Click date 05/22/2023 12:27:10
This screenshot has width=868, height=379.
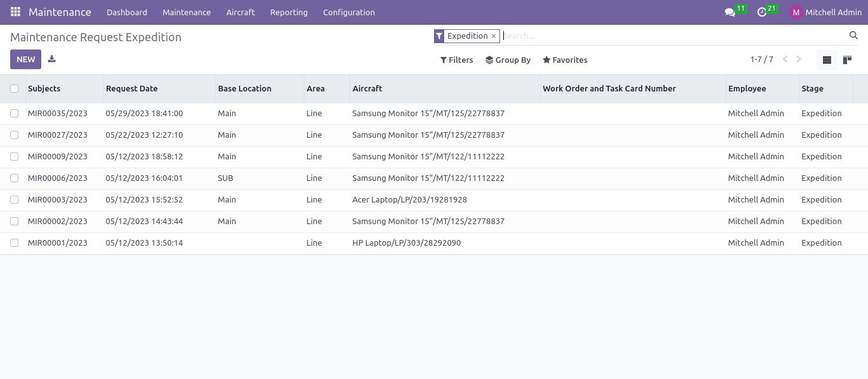click(144, 135)
